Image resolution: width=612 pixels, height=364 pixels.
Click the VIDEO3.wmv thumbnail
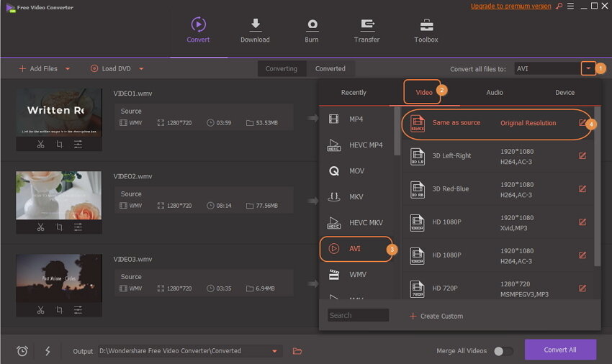pyautogui.click(x=59, y=278)
